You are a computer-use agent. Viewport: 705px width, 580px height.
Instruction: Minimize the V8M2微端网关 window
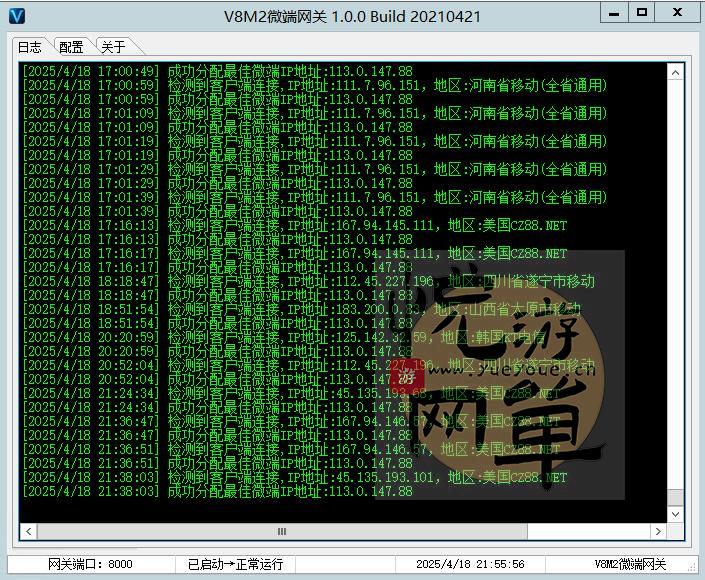pyautogui.click(x=616, y=13)
